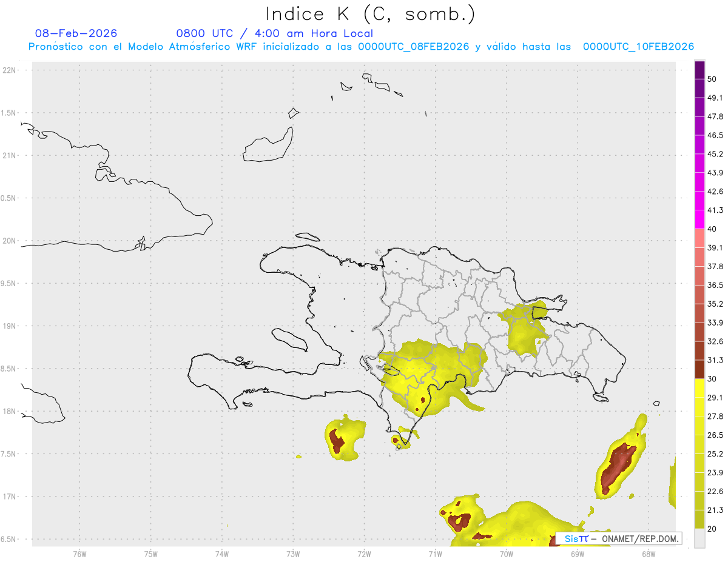The image size is (728, 562).
Task: Click the '8.5N' latitude label
Action: coord(9,369)
